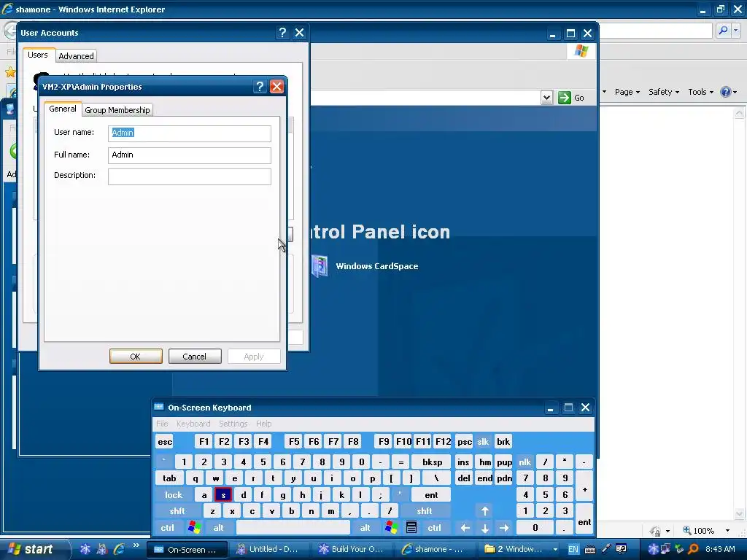
Task: Open the Settings menu in On-Screen Keyboard
Action: click(233, 424)
